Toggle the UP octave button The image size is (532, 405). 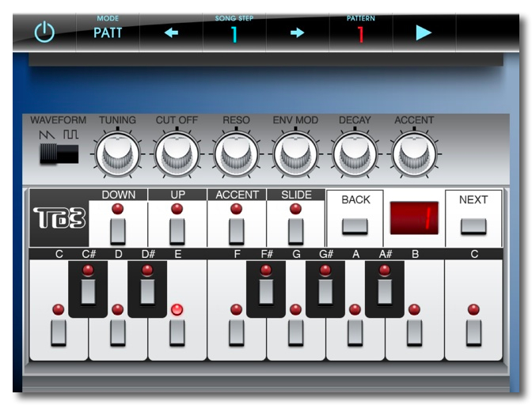(177, 231)
